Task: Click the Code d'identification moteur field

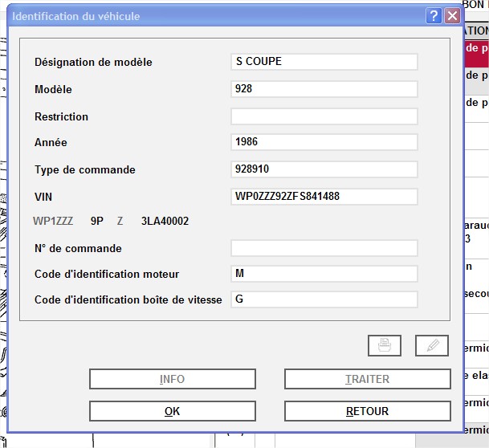Action: point(324,274)
